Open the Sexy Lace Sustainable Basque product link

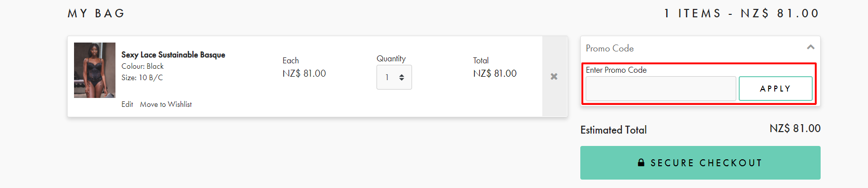[173, 54]
